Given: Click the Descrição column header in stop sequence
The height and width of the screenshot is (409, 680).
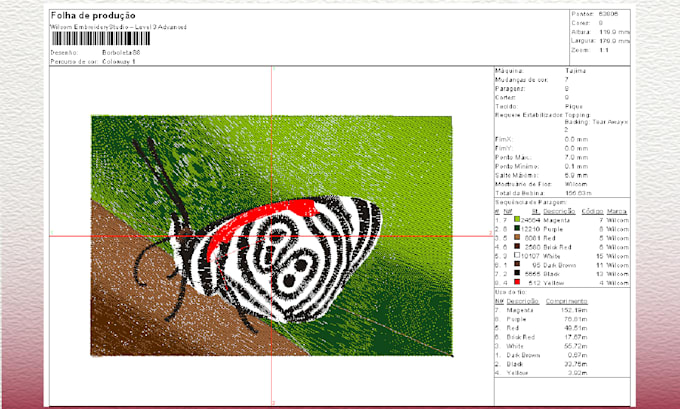Looking at the screenshot, I should tap(559, 211).
